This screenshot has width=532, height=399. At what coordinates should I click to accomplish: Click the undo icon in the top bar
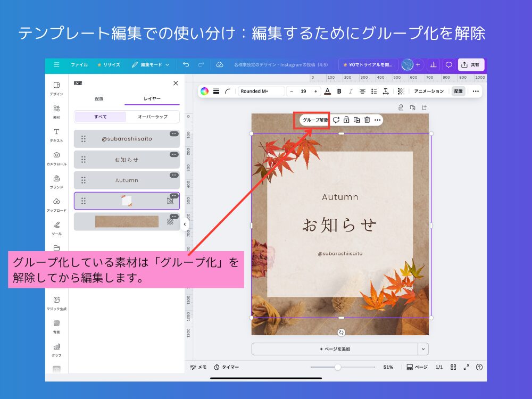point(185,64)
